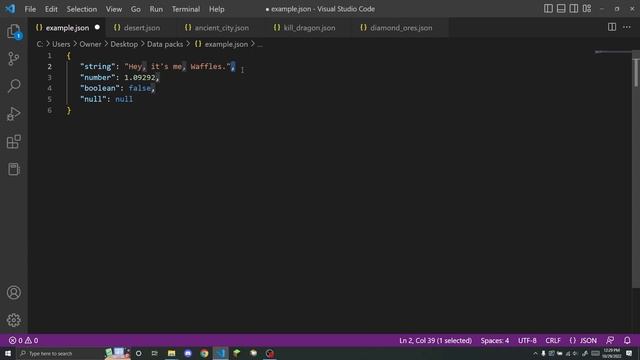This screenshot has width=640, height=360.
Task: Toggle the Secondary Side Bar layout button
Action: tap(574, 9)
